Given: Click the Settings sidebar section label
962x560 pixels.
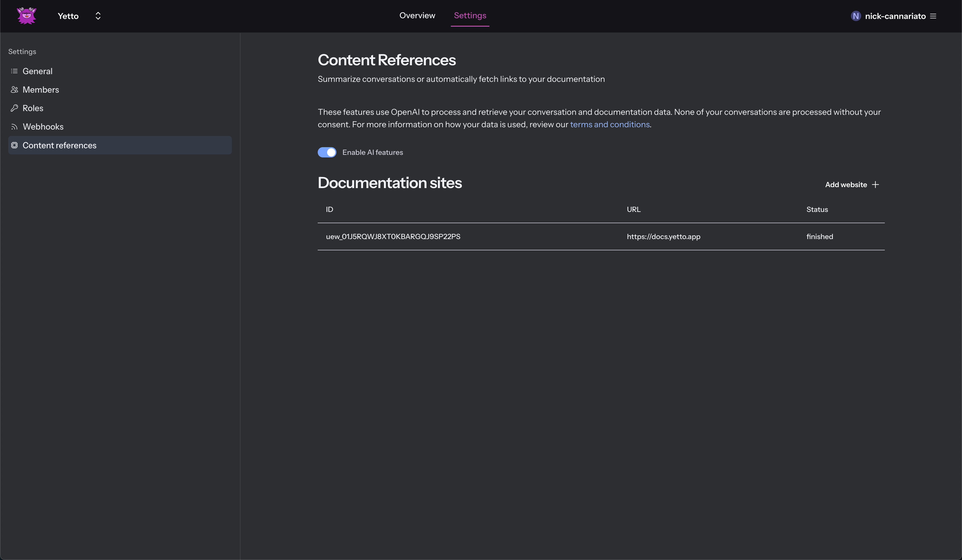Looking at the screenshot, I should (22, 51).
